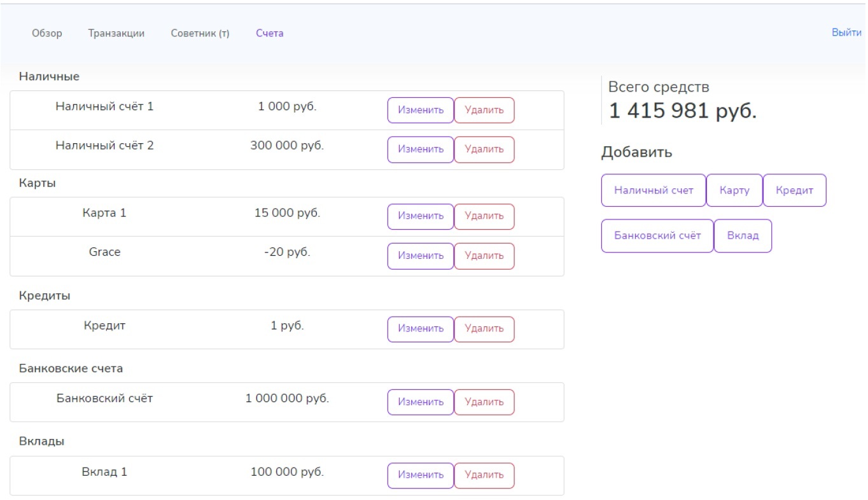Delete the Вклад 1 deposit
This screenshot has height=500, width=868.
tap(484, 475)
